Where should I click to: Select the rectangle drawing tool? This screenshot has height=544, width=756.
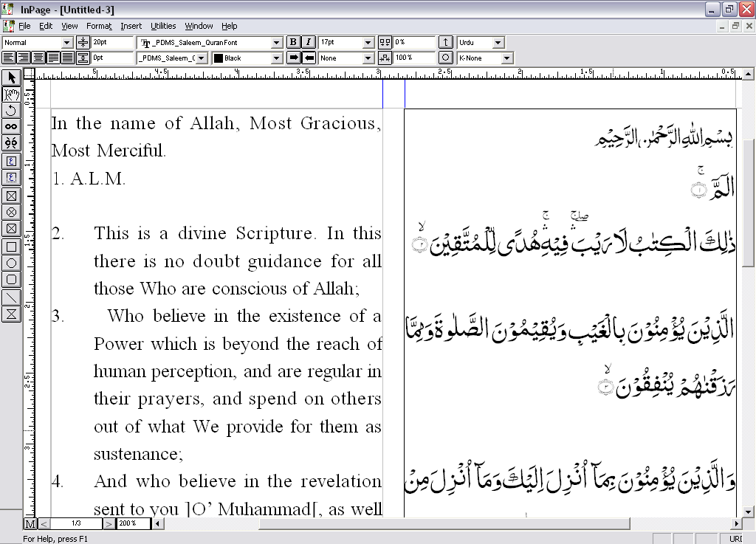point(12,247)
